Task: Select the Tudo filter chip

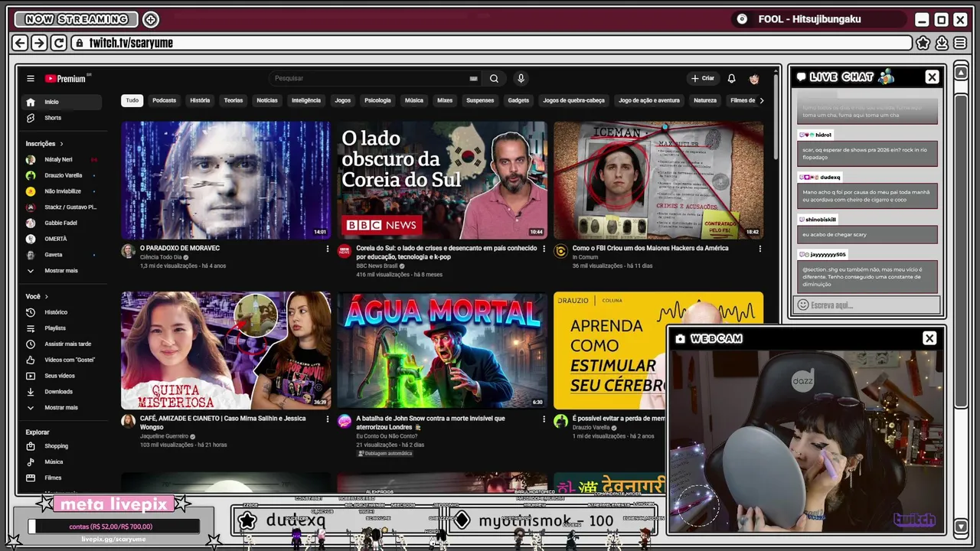Action: tap(132, 100)
